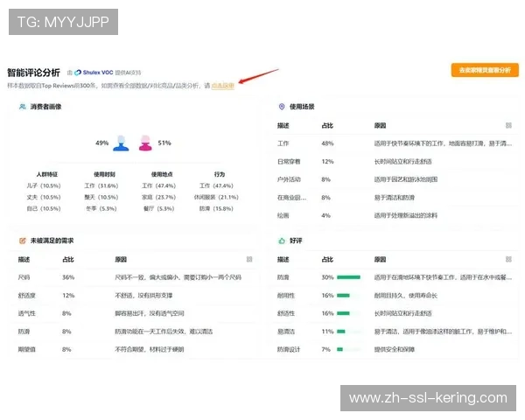The width and height of the screenshot is (525, 420).
Task: Click the 16% progress bar for 耐用性
Action: point(343,296)
